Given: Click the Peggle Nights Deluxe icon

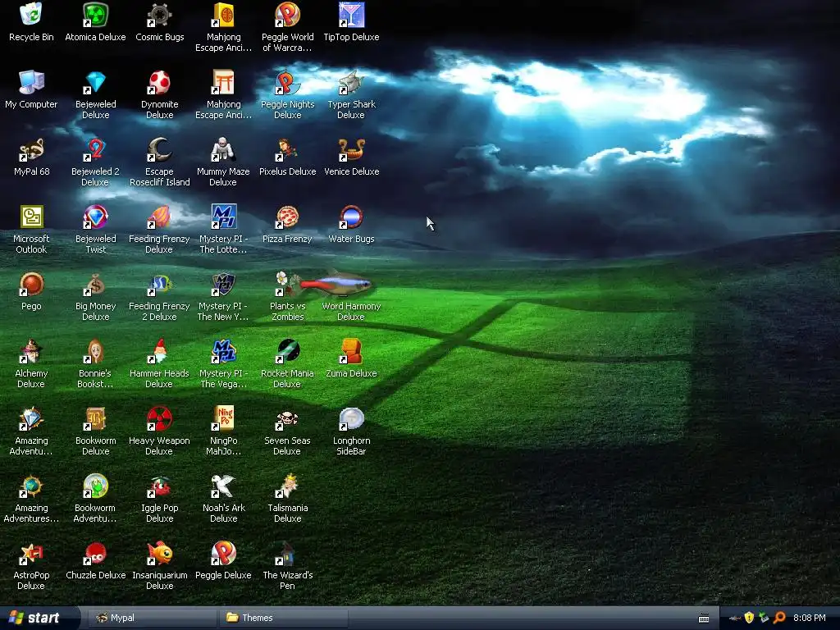Looking at the screenshot, I should (288, 83).
